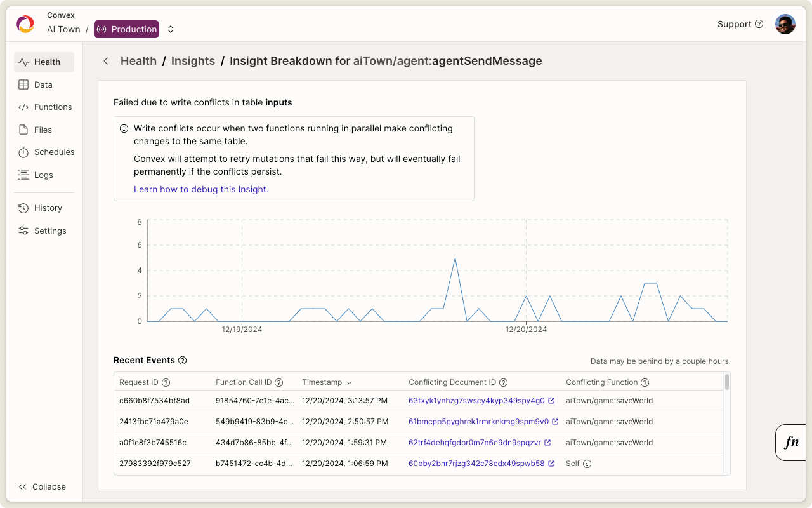Open the Functions sidebar item
This screenshot has height=508, width=812.
44,107
